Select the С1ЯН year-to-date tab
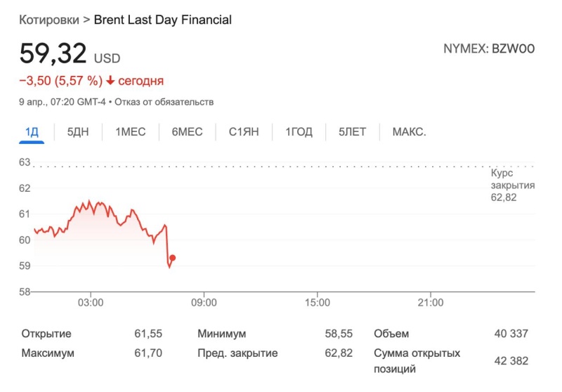The width and height of the screenshot is (562, 392). coord(244,132)
